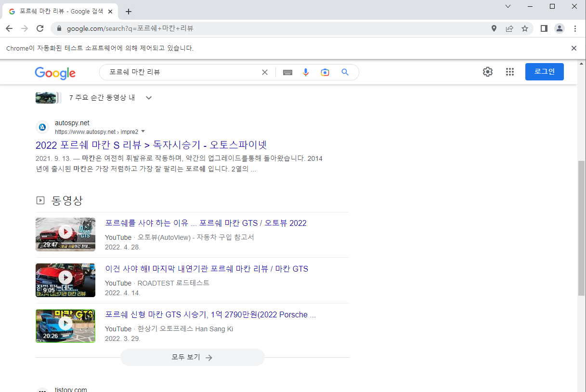Image resolution: width=586 pixels, height=392 pixels.
Task: Open 이건 사야 해! 마지막 내연기관 video link
Action: 207,269
